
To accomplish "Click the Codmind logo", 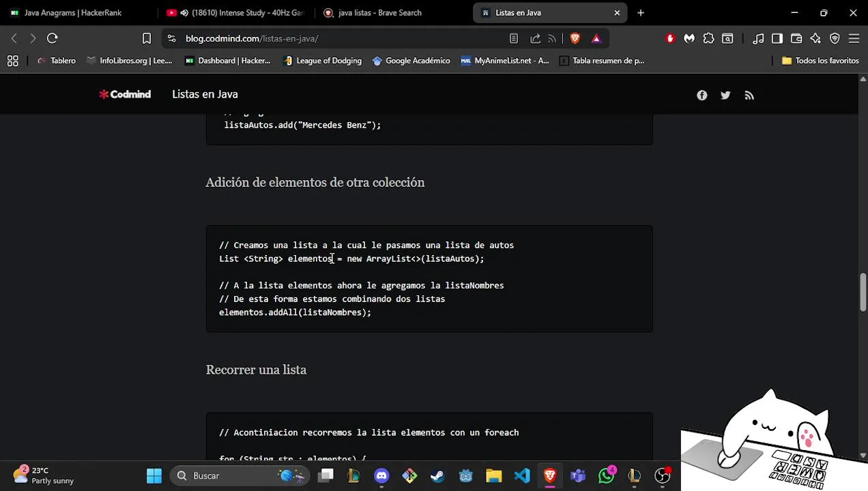I will click(x=125, y=94).
